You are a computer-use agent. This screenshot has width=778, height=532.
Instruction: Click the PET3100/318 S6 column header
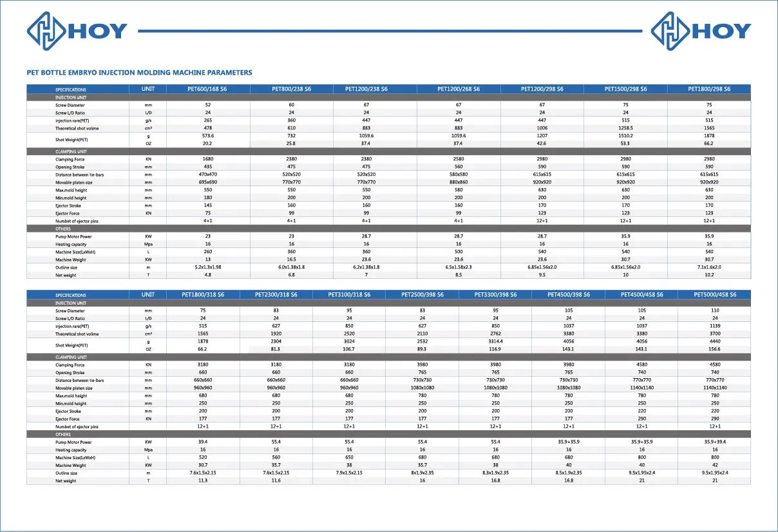[349, 294]
